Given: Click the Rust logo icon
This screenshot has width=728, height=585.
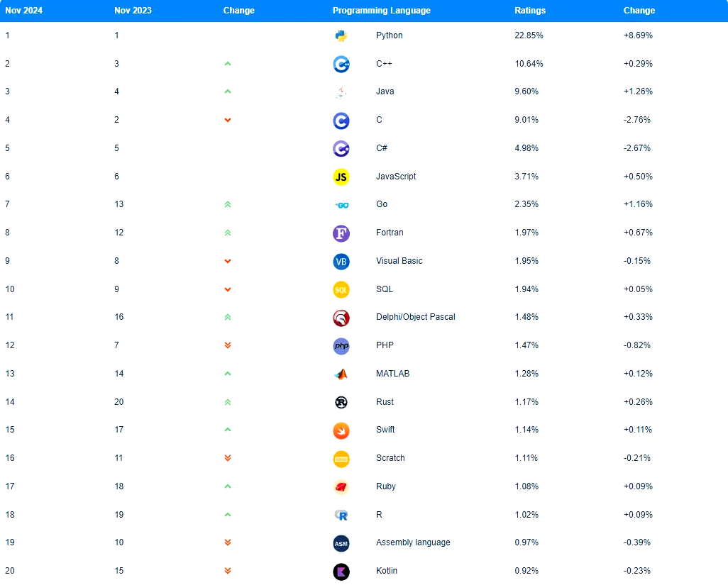Looking at the screenshot, I should coord(341,403).
